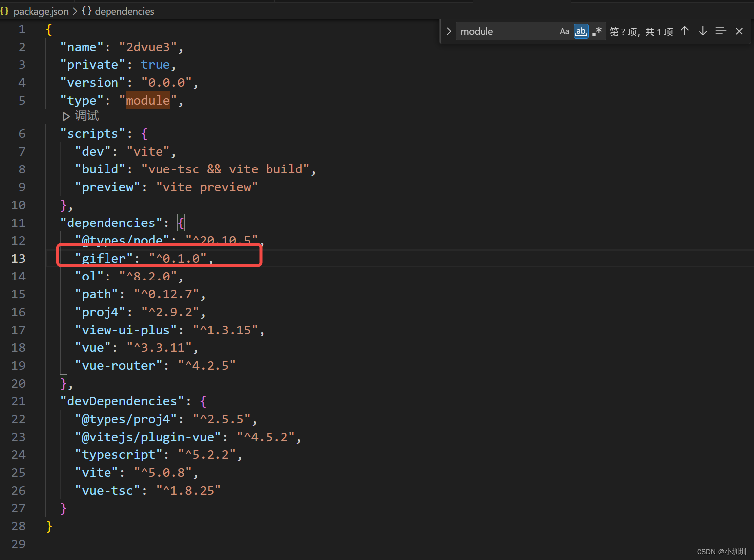
Task: Go to previous match arrow
Action: click(x=685, y=31)
